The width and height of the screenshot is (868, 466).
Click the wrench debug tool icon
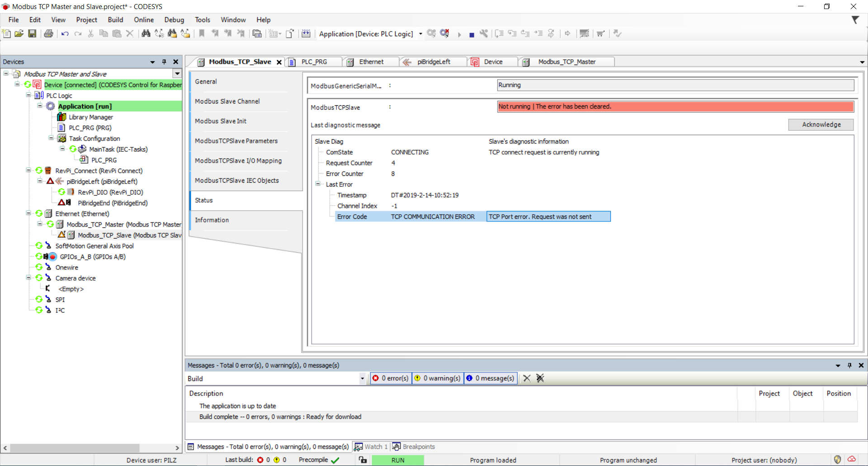tap(484, 33)
